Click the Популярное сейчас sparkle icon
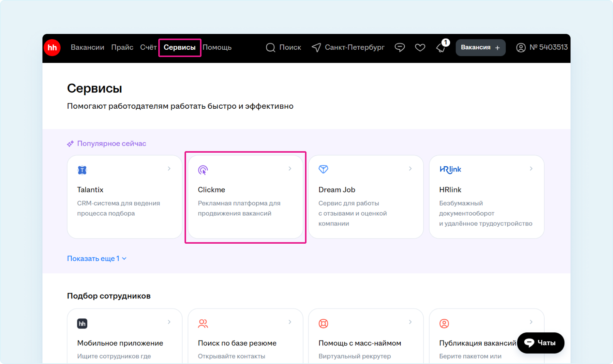This screenshot has width=613, height=364. tap(70, 144)
